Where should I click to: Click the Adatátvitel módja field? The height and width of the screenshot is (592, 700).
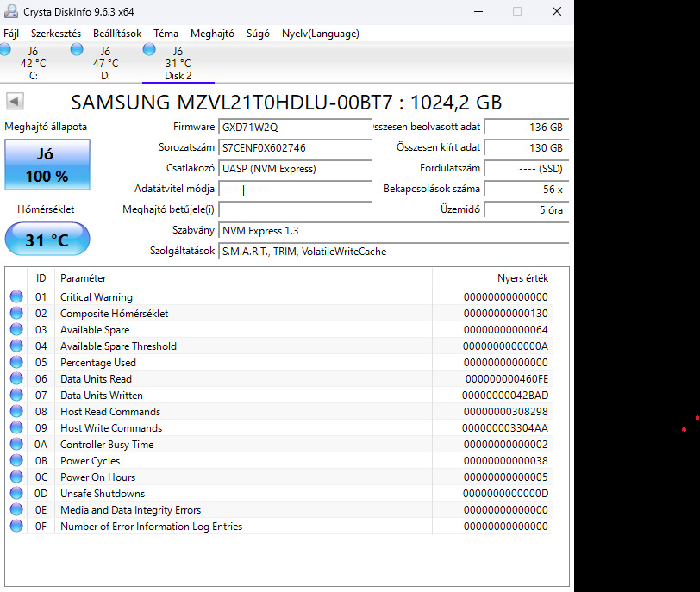coord(295,190)
